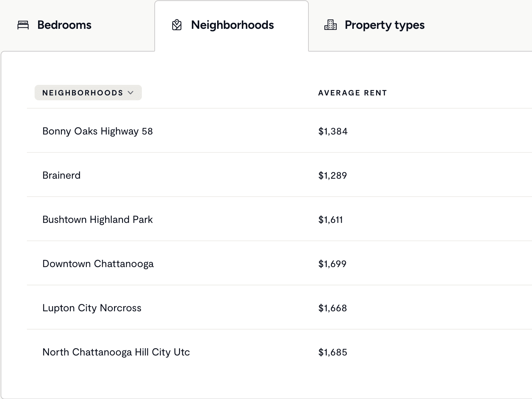Select the Neighborhoods tab label

click(x=232, y=25)
